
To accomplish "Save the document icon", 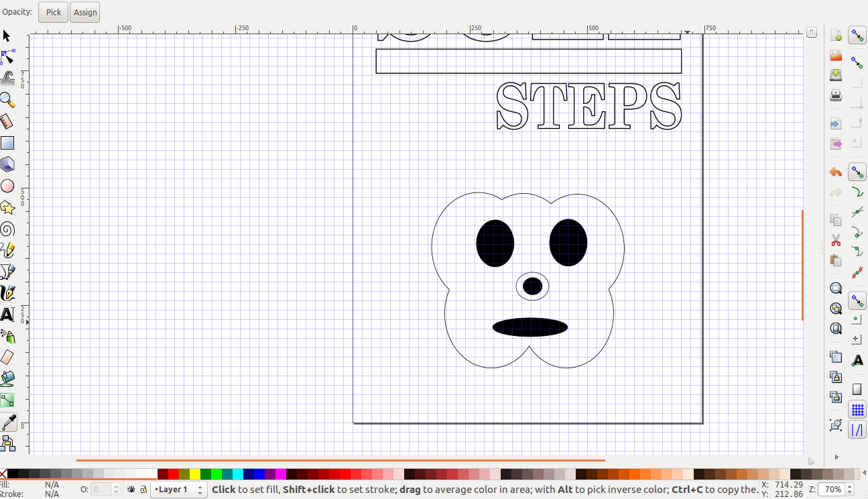I will (x=836, y=76).
